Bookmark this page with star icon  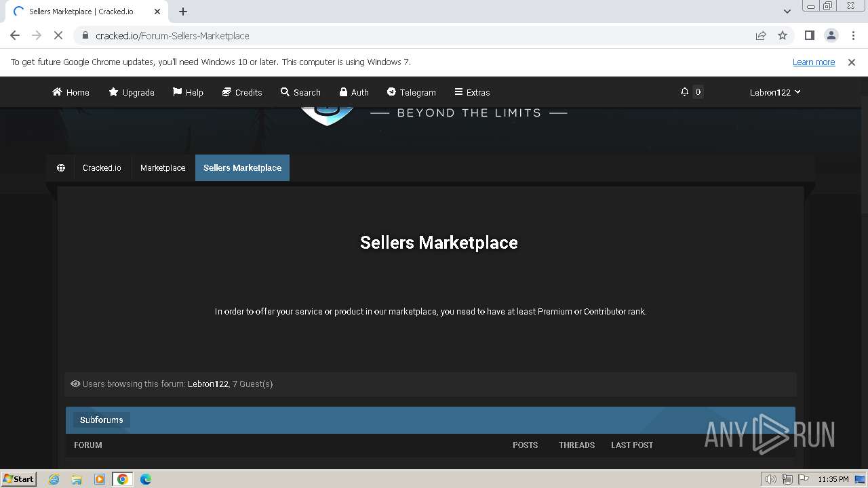[x=783, y=35]
